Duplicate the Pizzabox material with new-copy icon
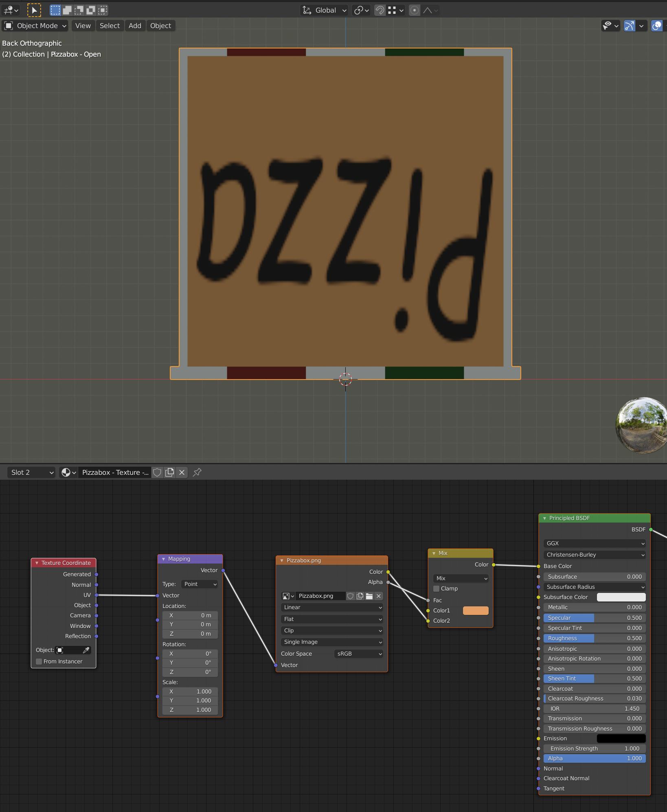 [x=170, y=472]
